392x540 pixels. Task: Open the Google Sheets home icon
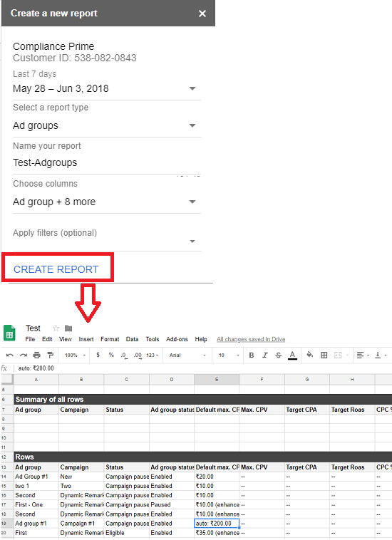click(x=9, y=333)
